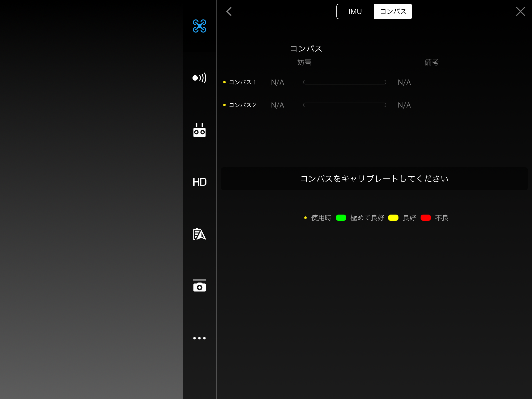Viewport: 532px width, 399px height.
Task: Click コンパス 1 interference bar
Action: click(344, 82)
